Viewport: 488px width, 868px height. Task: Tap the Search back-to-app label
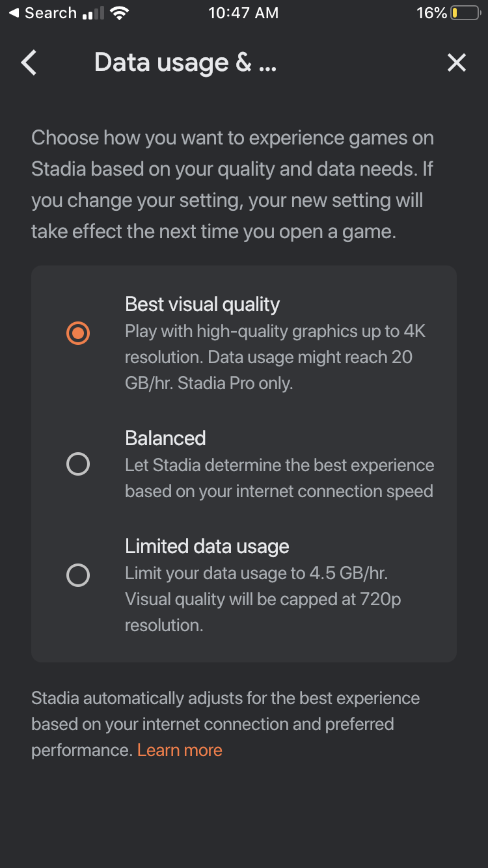(x=50, y=13)
